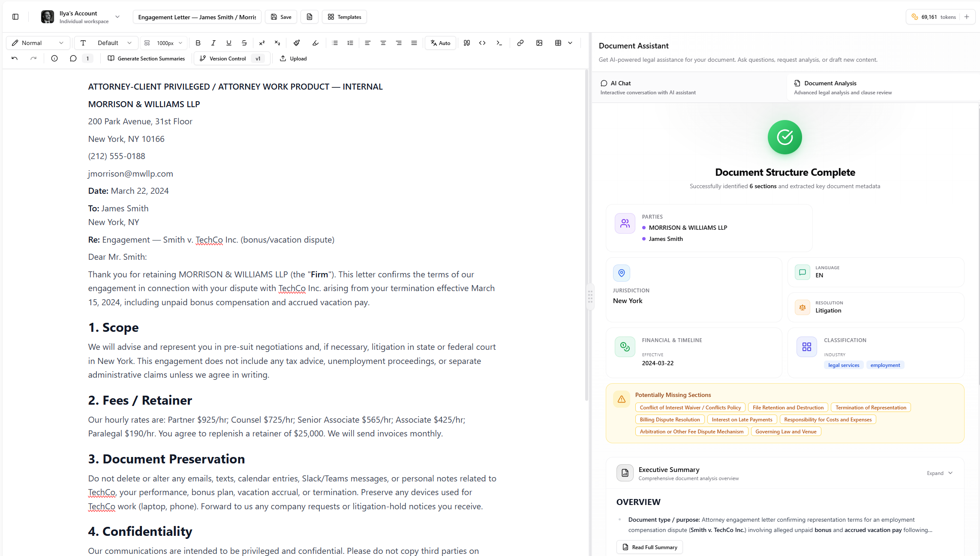Image resolution: width=980 pixels, height=556 pixels.
Task: Select center text alignment
Action: coord(383,43)
